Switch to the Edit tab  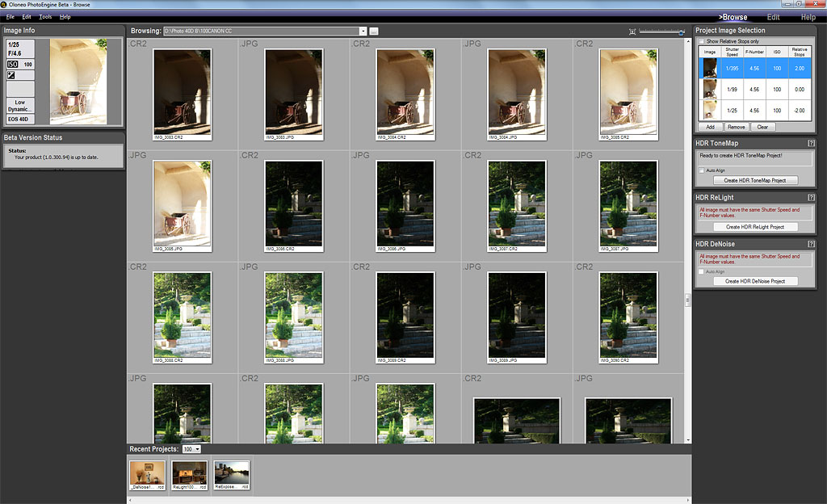pyautogui.click(x=773, y=17)
